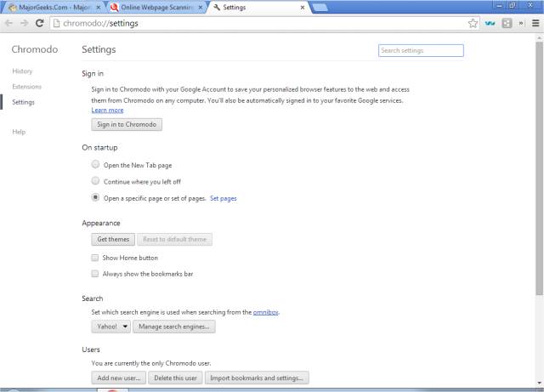Switch to Online Webpage Scanning tab
This screenshot has width=544, height=392.
pyautogui.click(x=156, y=8)
